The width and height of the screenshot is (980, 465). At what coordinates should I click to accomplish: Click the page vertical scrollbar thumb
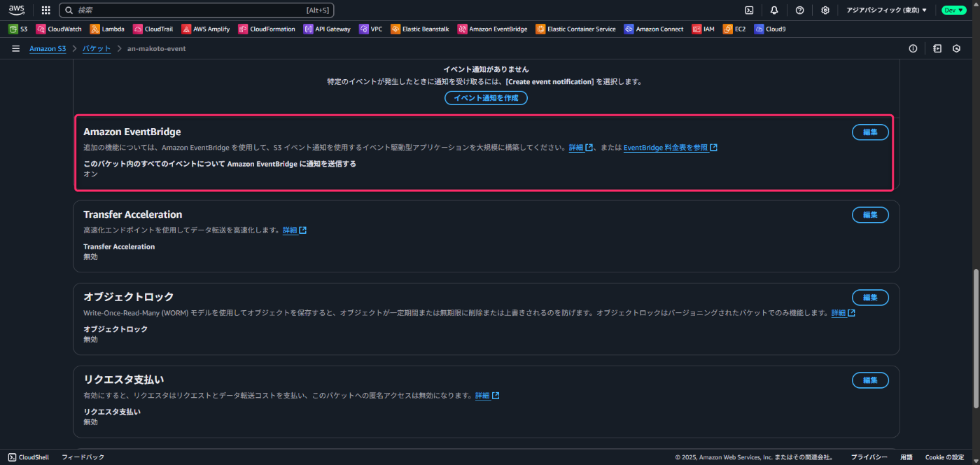click(976, 338)
